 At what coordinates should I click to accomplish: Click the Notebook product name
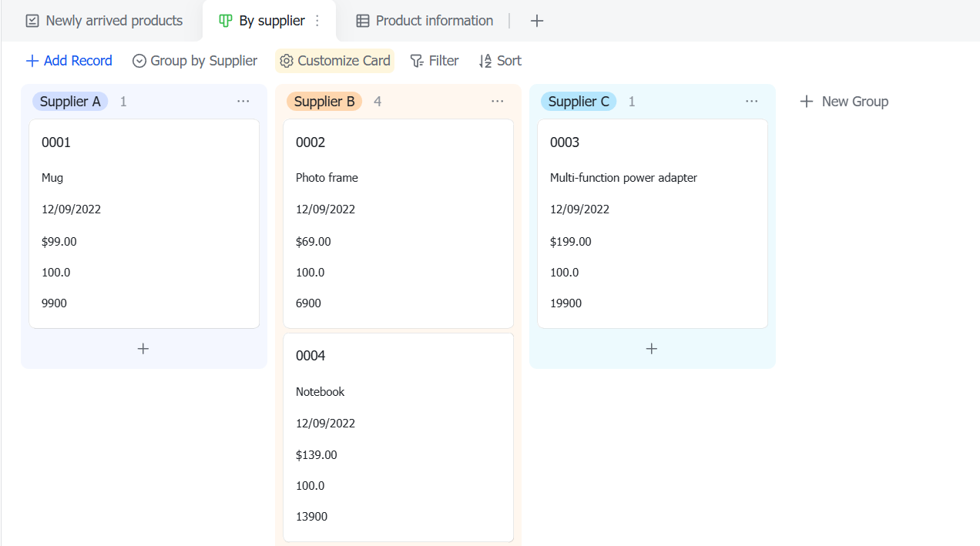pyautogui.click(x=321, y=392)
